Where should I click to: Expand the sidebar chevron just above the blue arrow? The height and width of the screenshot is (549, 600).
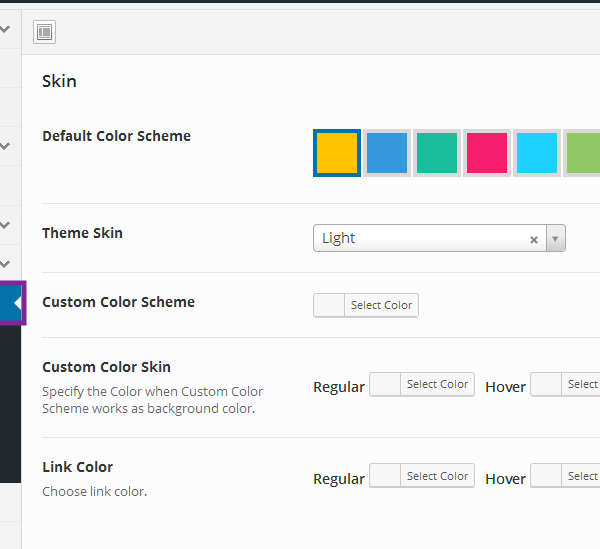[6, 264]
